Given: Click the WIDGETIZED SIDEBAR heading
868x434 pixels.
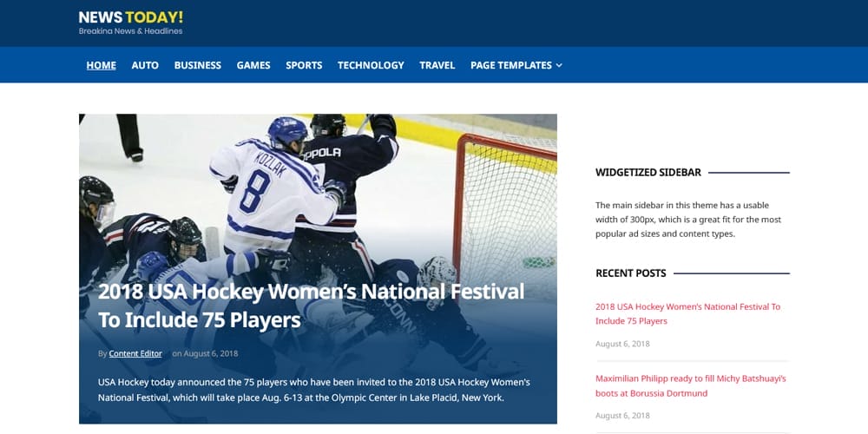Looking at the screenshot, I should 648,173.
